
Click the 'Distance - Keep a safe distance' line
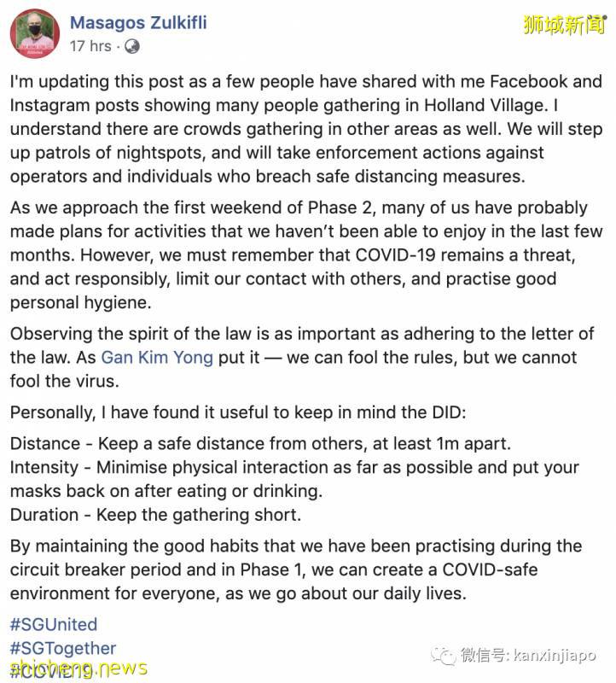pos(259,444)
